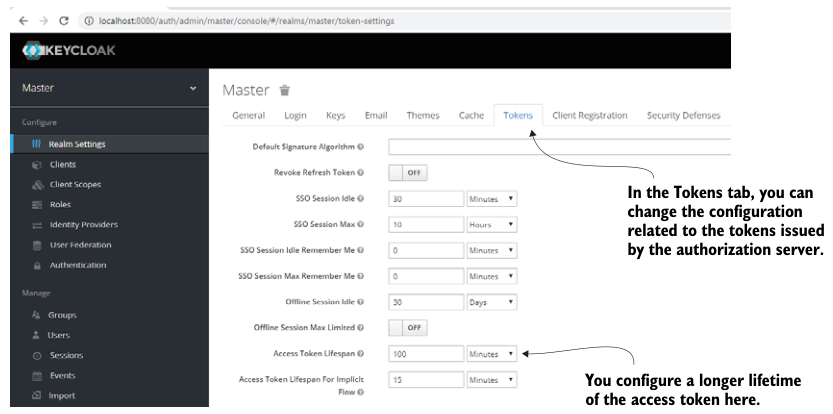The image size is (833, 414).
Task: Click Implicit Flow lifespan value field
Action: pos(426,380)
